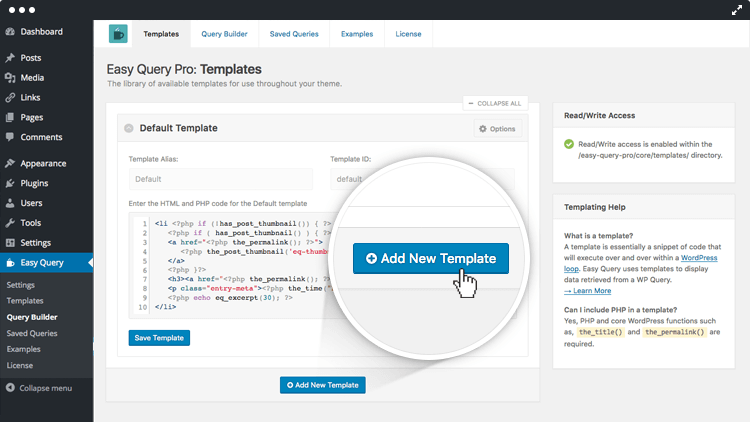Image resolution: width=750 pixels, height=422 pixels.
Task: Open the Options dropdown for Default Template
Action: pyautogui.click(x=497, y=129)
